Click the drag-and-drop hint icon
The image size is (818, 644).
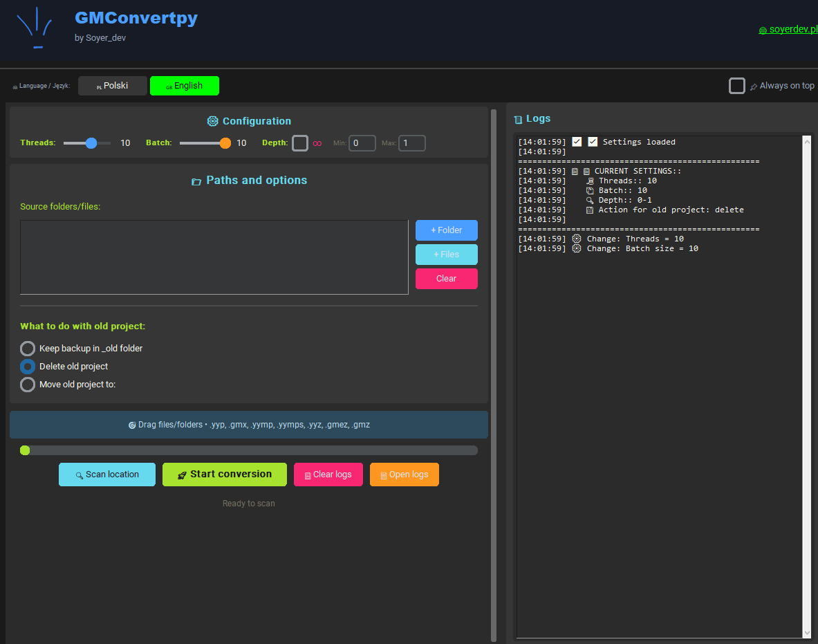click(x=132, y=425)
